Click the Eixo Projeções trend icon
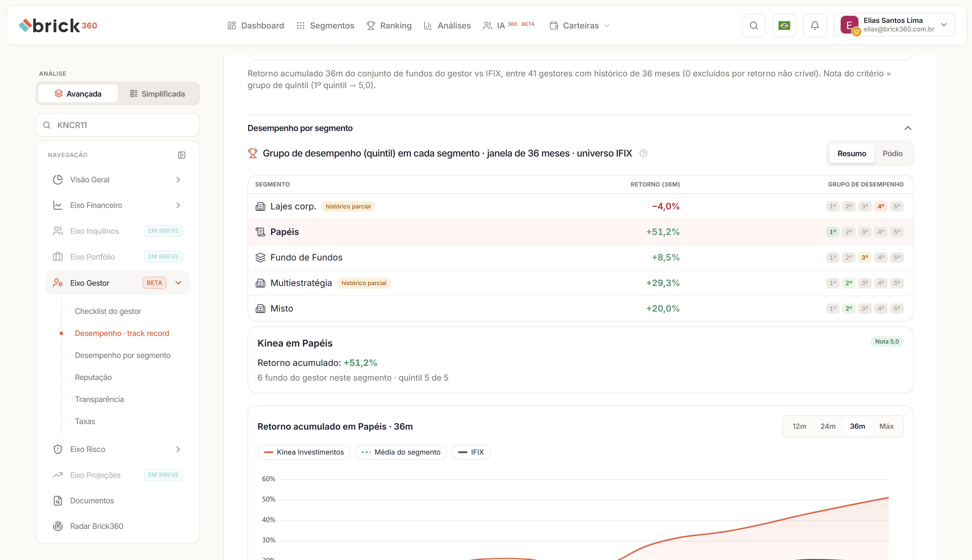 pyautogui.click(x=58, y=475)
